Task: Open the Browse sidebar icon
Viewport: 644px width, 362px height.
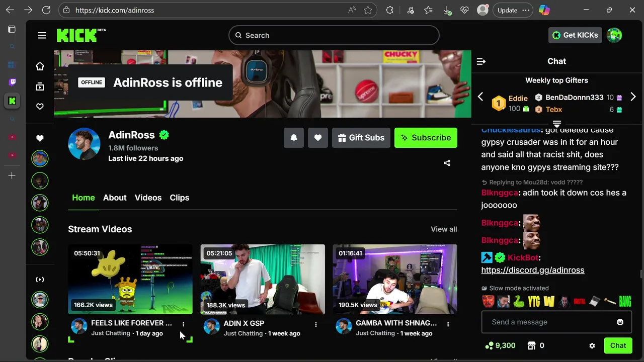Action: pyautogui.click(x=40, y=86)
